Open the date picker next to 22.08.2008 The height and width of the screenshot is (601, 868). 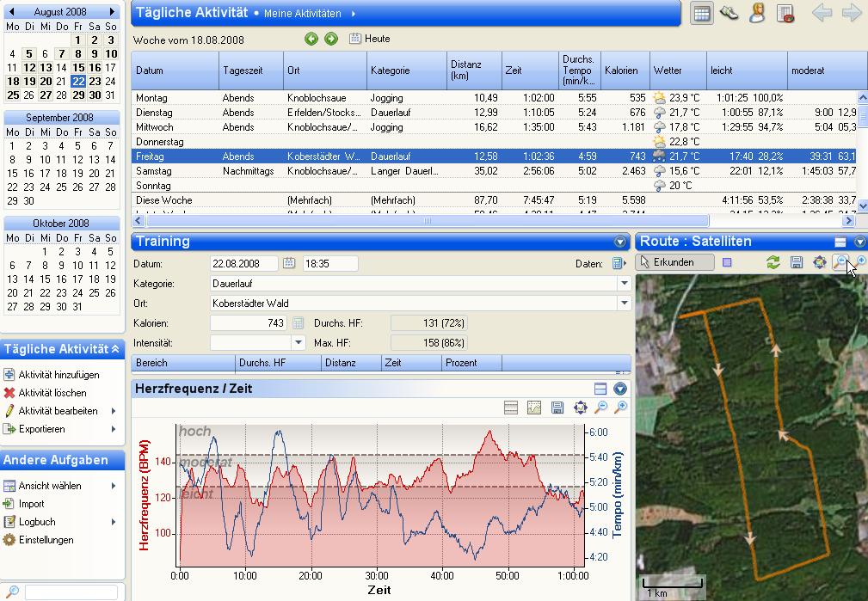[289, 264]
